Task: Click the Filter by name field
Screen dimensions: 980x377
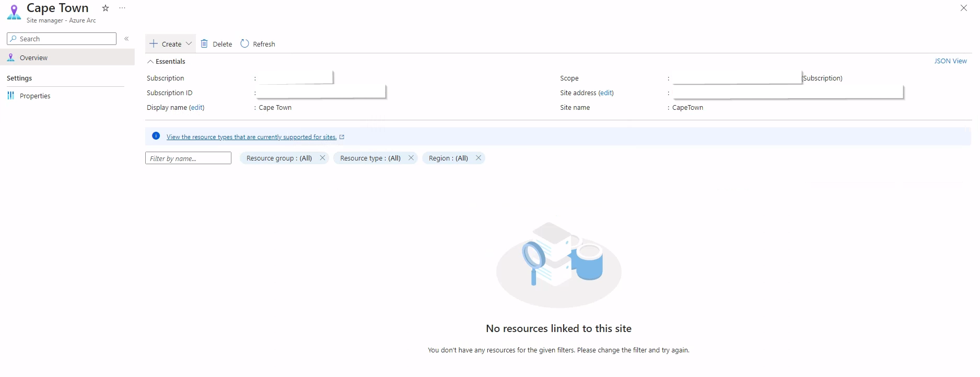Action: click(x=188, y=158)
